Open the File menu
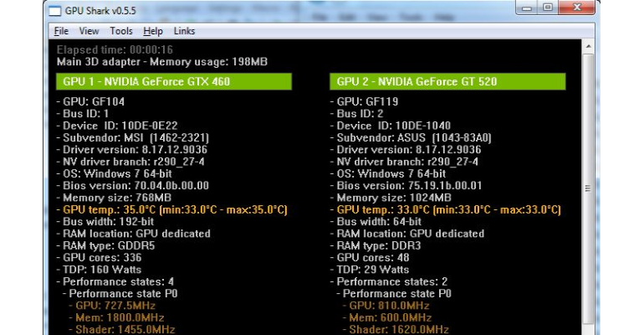Viewport: 644px width, 335px height. tap(61, 31)
